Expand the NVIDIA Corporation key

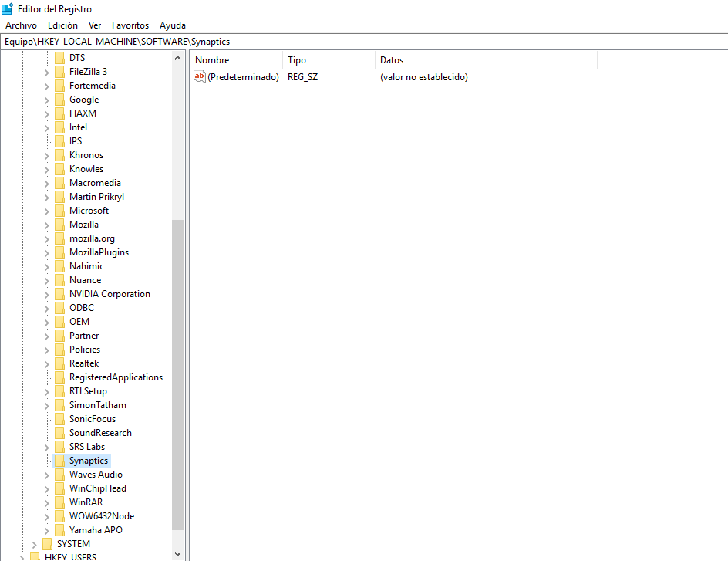pyautogui.click(x=46, y=295)
